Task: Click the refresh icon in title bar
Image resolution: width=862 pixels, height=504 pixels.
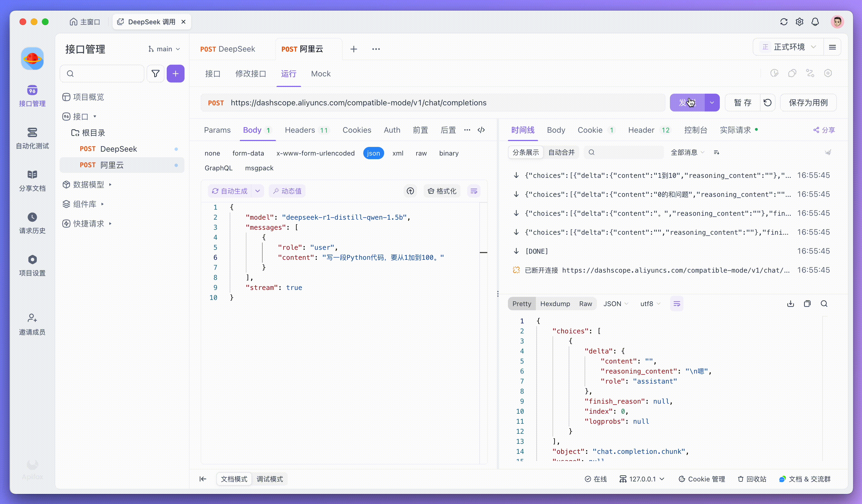Action: pyautogui.click(x=784, y=22)
